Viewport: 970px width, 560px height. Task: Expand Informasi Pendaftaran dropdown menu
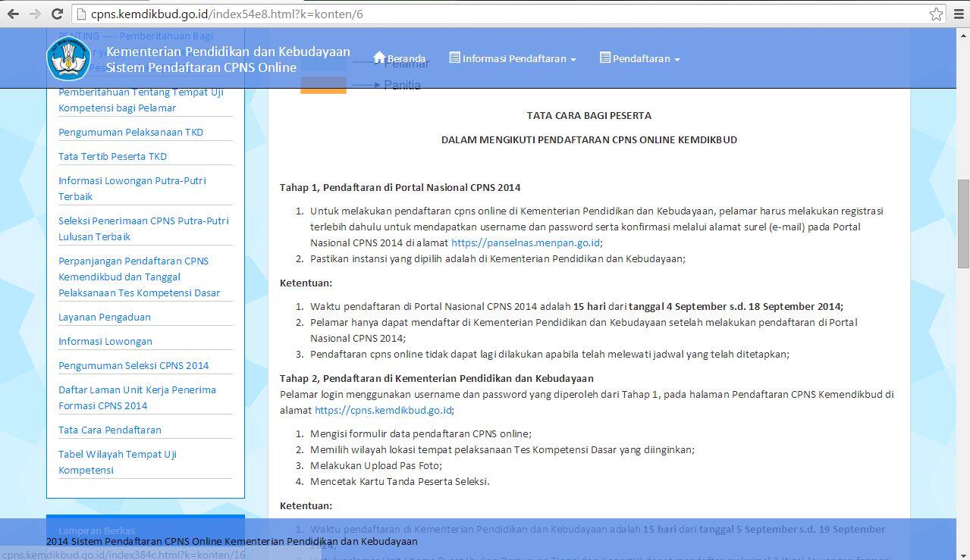pos(513,58)
